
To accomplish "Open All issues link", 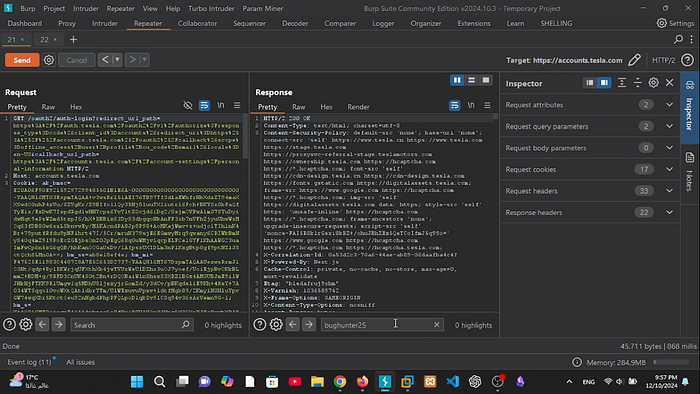I will [80, 362].
